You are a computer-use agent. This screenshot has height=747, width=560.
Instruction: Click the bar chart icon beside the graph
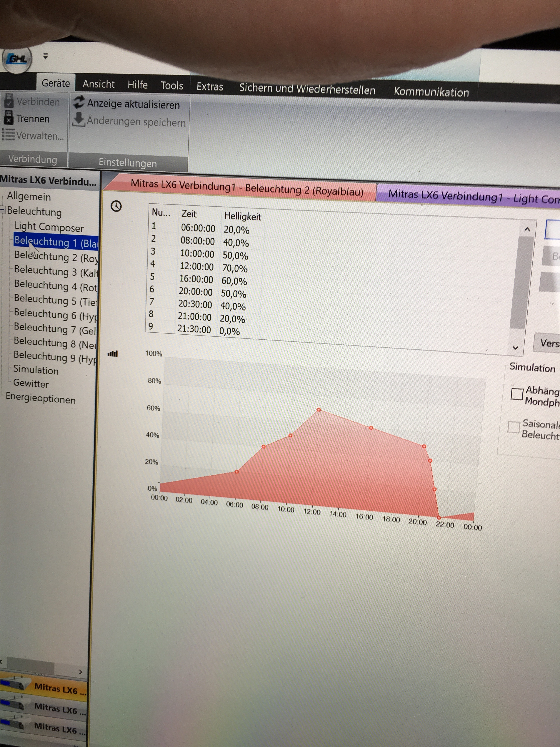[113, 354]
